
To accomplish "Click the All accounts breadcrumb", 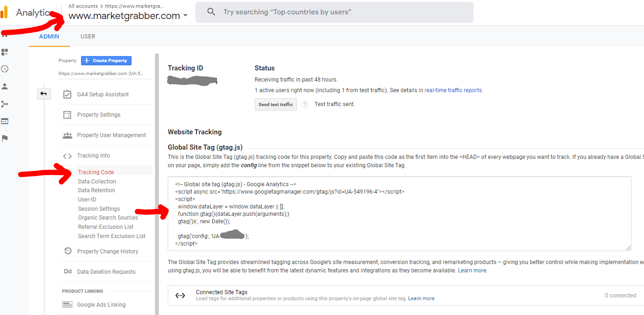I will (83, 6).
